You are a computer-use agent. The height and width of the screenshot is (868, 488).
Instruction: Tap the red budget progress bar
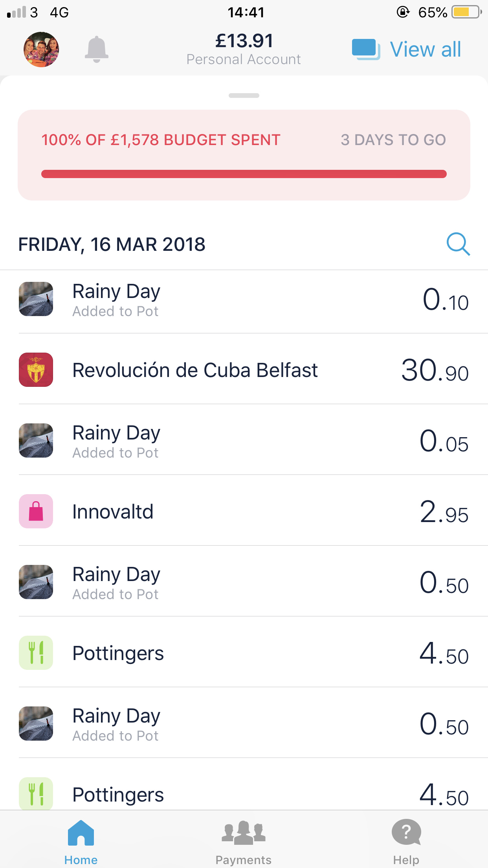click(244, 174)
